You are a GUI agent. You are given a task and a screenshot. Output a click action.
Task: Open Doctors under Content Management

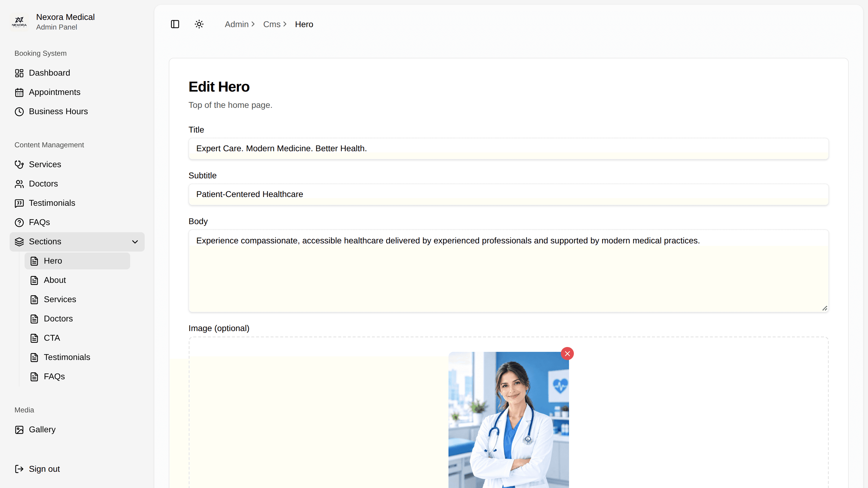tap(77, 184)
